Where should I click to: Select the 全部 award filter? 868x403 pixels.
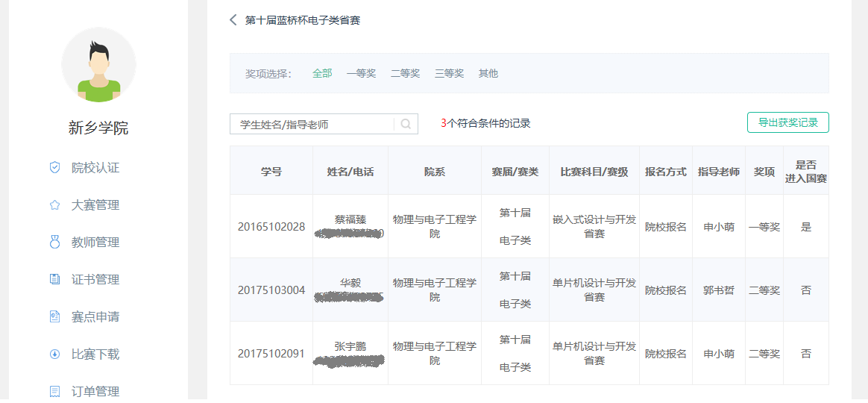pos(322,73)
